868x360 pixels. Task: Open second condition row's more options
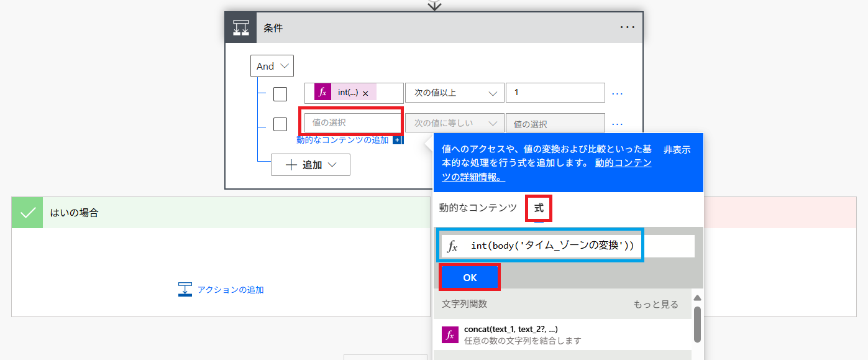(x=617, y=124)
